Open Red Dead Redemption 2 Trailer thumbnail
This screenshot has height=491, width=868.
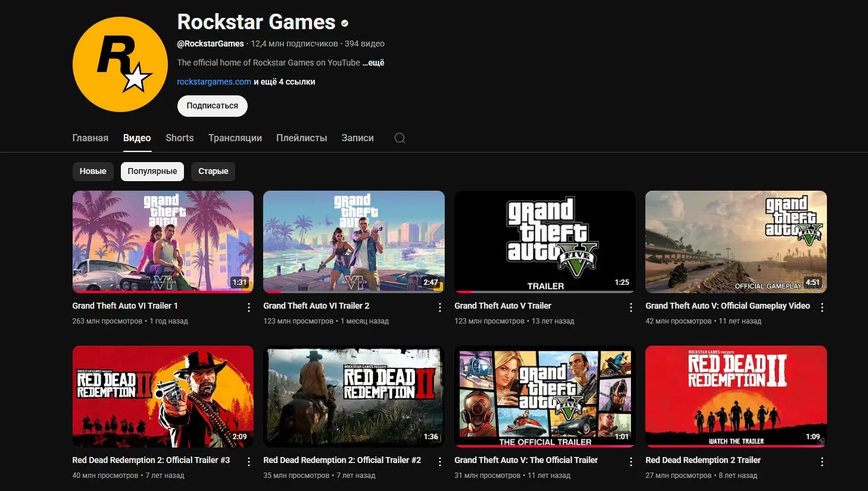(x=736, y=396)
